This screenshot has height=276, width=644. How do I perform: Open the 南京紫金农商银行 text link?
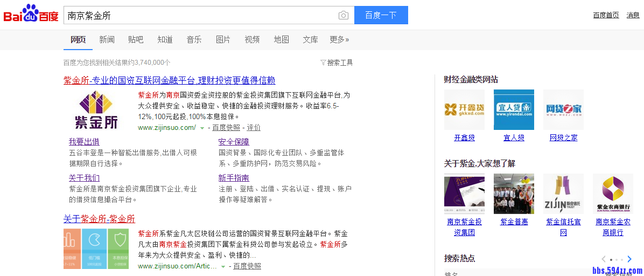[613, 227]
